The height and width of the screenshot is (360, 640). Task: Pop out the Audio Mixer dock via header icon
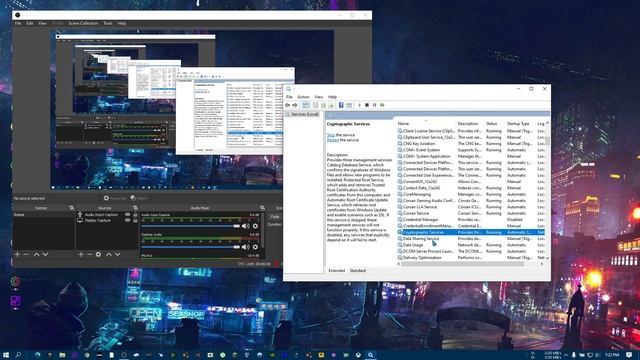point(262,208)
